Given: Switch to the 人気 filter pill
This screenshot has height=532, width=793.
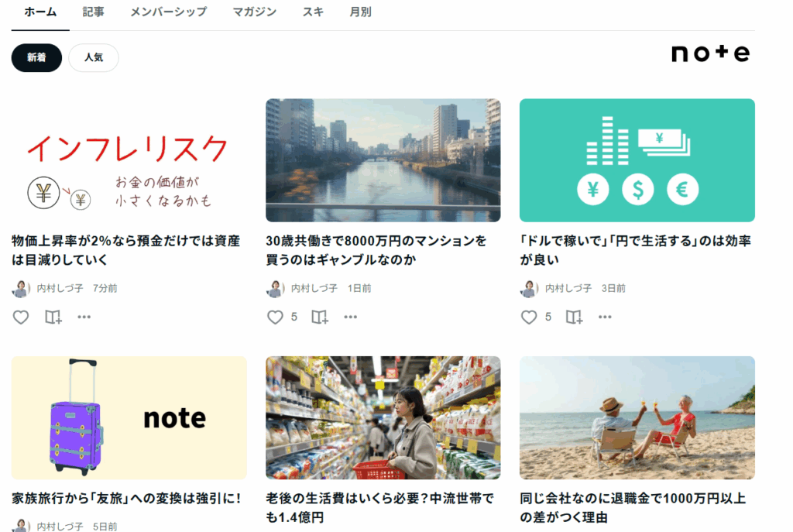Looking at the screenshot, I should point(94,57).
